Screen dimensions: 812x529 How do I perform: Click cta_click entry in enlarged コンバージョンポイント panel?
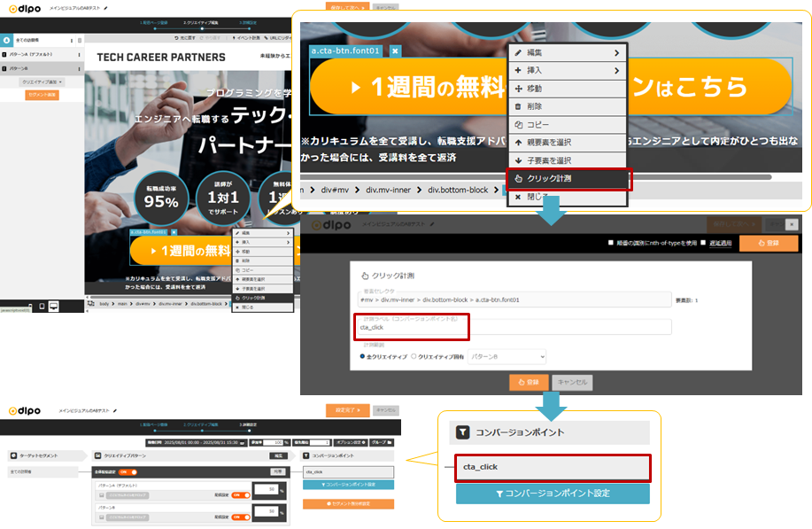pyautogui.click(x=553, y=467)
